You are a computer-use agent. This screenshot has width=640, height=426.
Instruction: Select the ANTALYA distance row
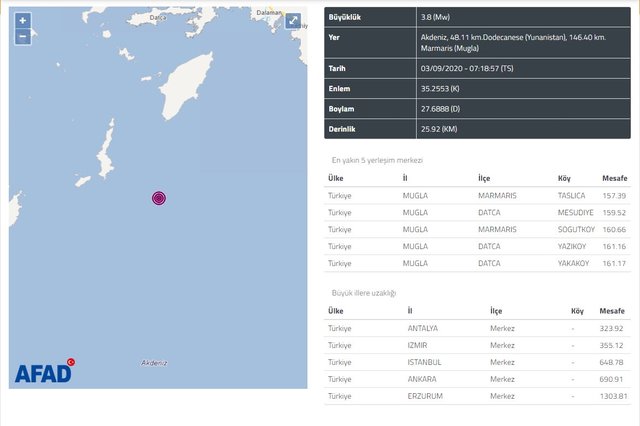point(473,328)
